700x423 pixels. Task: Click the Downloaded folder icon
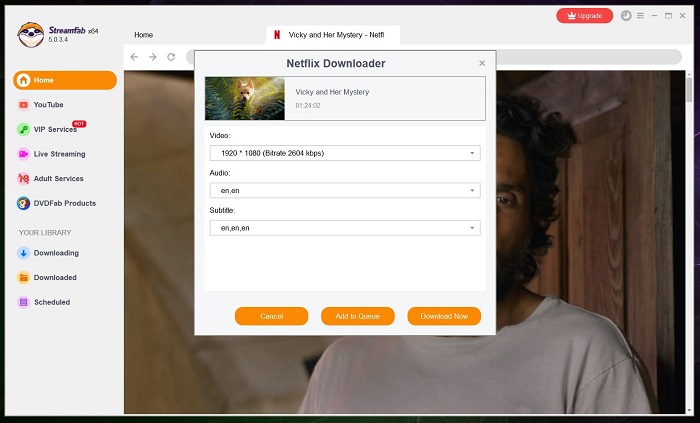23,278
